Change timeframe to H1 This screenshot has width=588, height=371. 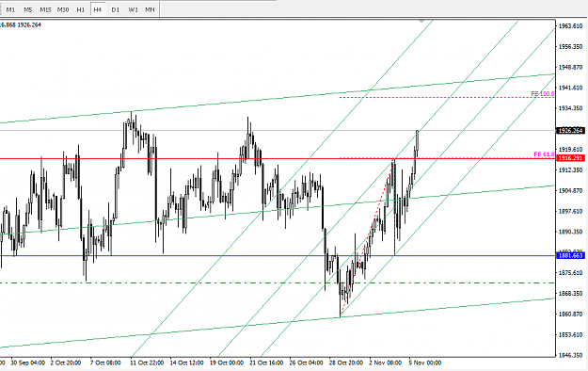click(x=80, y=9)
